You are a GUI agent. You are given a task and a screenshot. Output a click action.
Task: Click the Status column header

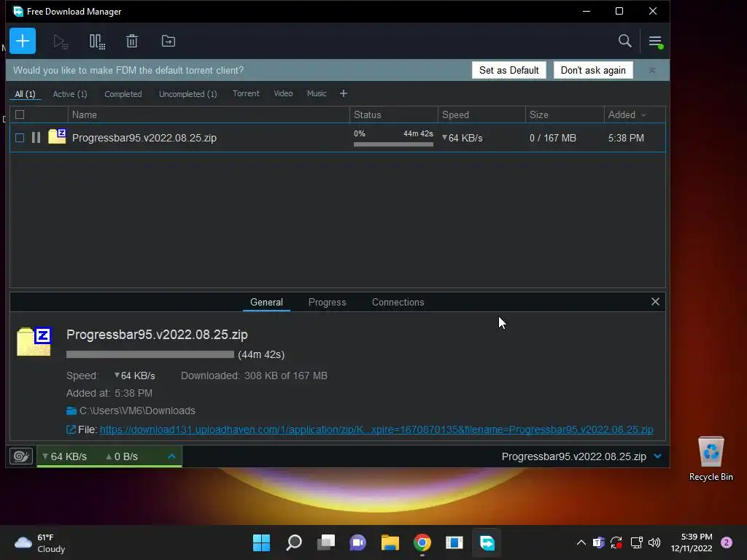[393, 114]
